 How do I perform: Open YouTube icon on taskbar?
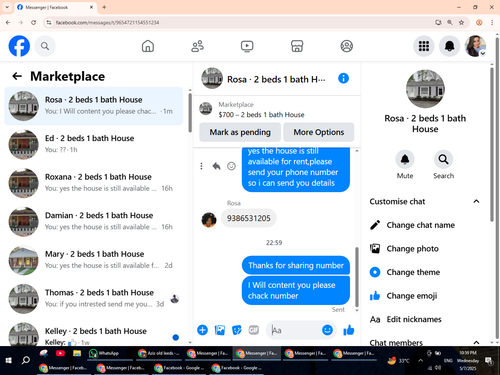point(60,353)
